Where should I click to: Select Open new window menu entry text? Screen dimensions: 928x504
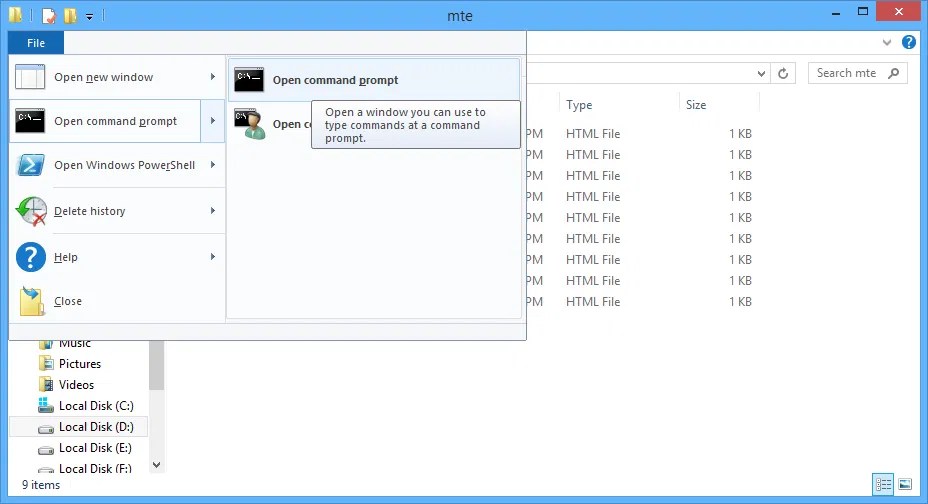104,77
